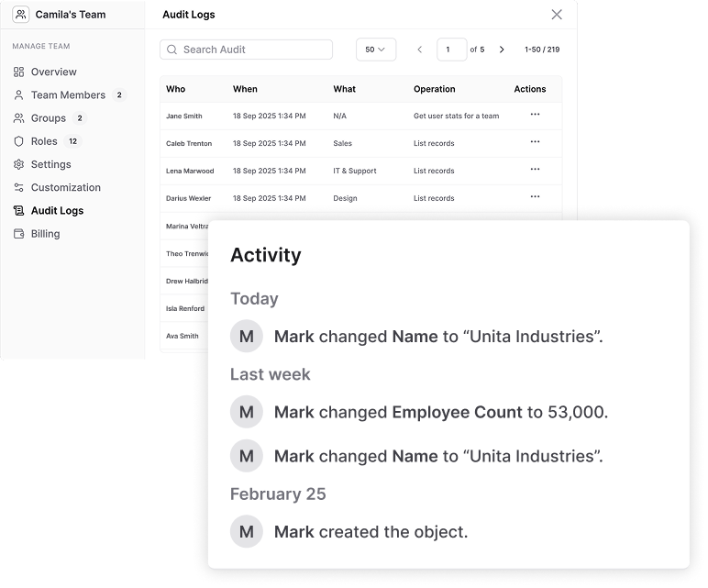
Task: Click Mark's avatar beside Employee Count change
Action: click(246, 413)
